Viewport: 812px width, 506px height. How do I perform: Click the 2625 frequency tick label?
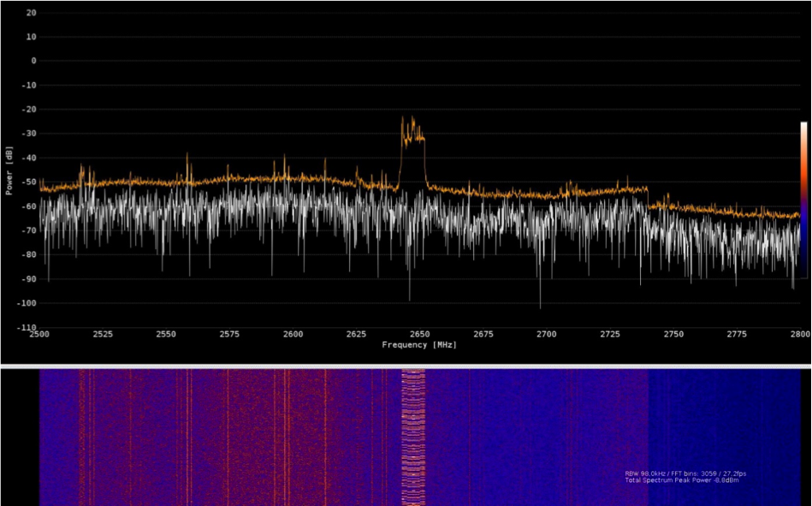[356, 334]
